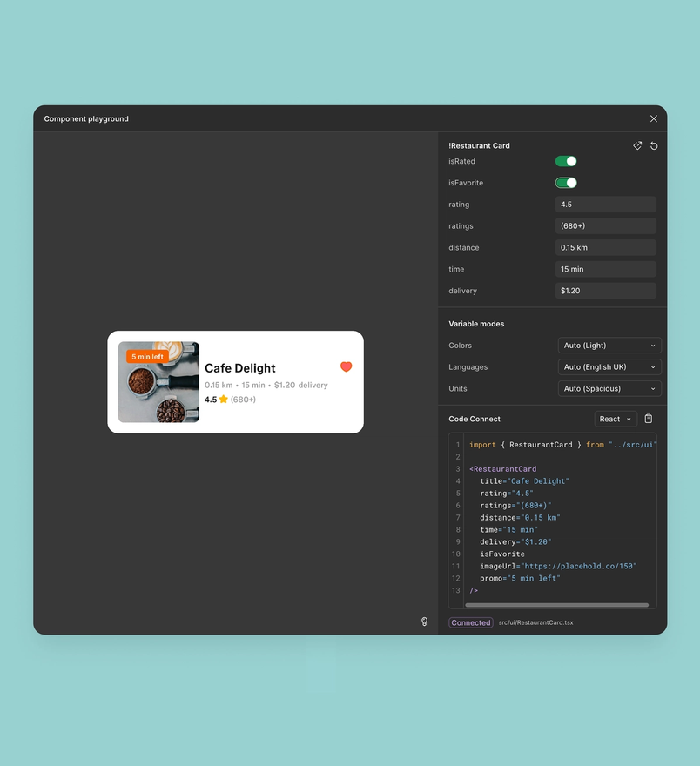Expand the Units Auto (Spacious) dropdown

point(609,388)
